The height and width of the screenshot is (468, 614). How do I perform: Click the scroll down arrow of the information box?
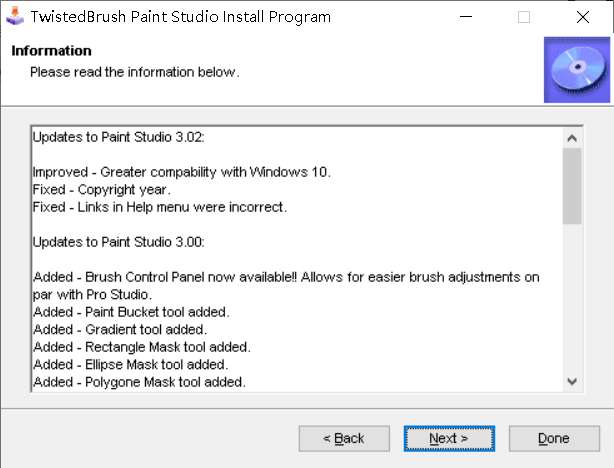point(572,381)
